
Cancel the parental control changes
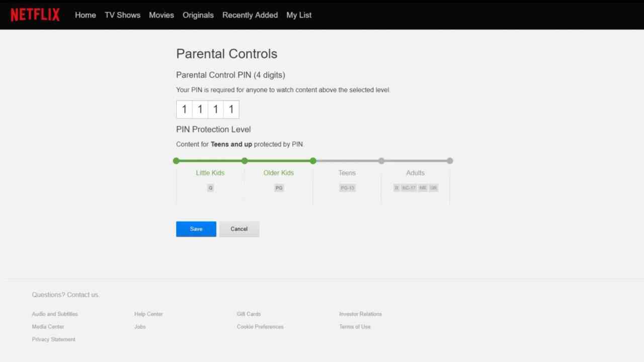tap(239, 229)
